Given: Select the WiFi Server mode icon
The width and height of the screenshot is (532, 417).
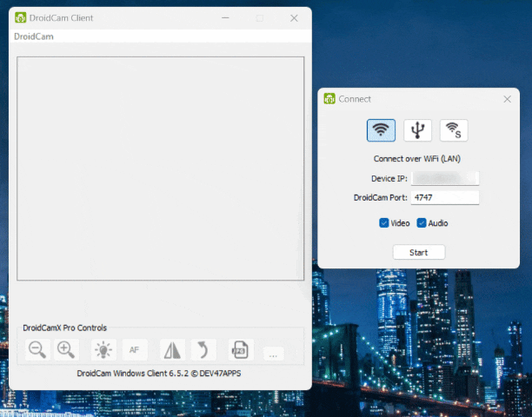Looking at the screenshot, I should click(x=454, y=130).
